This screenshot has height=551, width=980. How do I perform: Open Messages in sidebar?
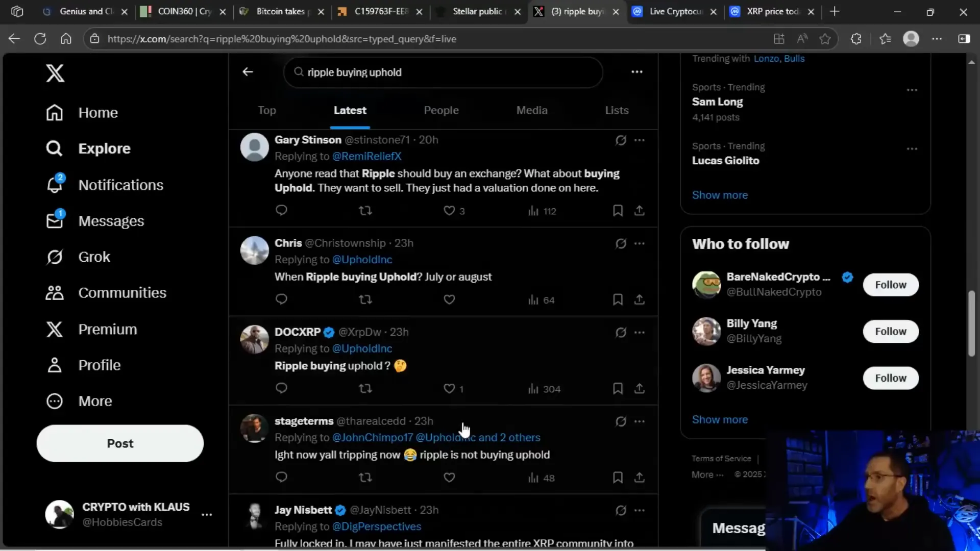click(x=95, y=221)
